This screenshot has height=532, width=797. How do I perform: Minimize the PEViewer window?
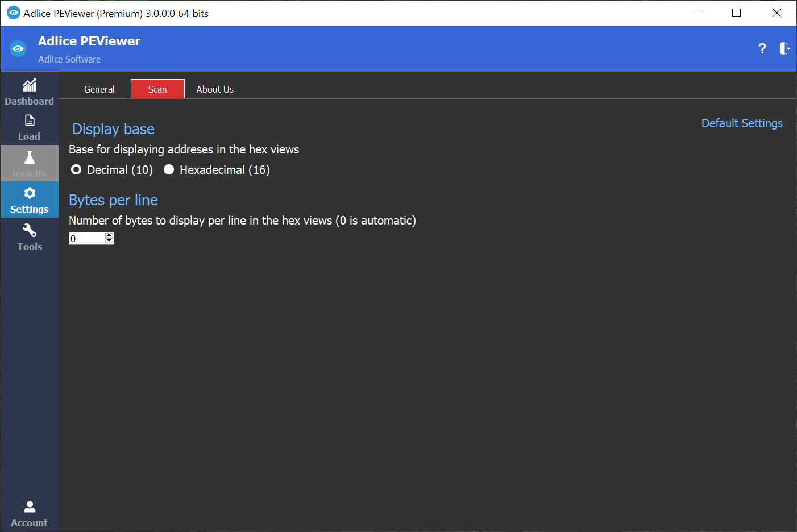coord(698,13)
